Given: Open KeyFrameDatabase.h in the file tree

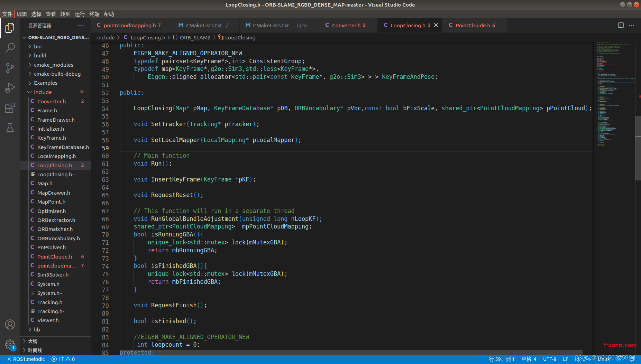Looking at the screenshot, I should (55, 147).
